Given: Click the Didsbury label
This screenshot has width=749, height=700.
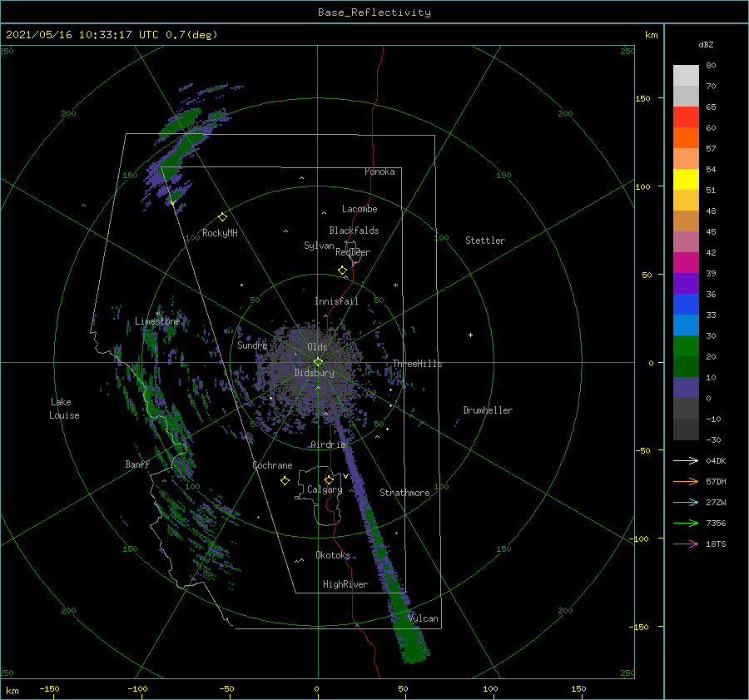Looking at the screenshot, I should pyautogui.click(x=314, y=373).
